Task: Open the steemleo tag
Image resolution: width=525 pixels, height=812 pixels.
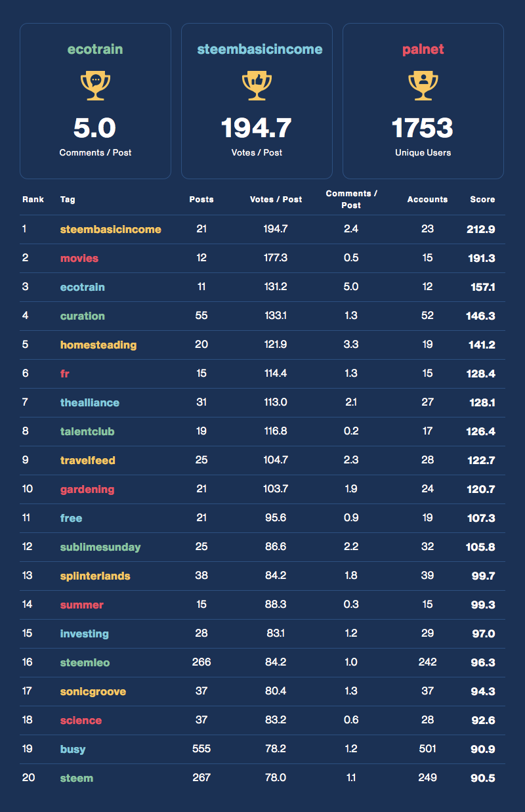Action: pyautogui.click(x=85, y=663)
